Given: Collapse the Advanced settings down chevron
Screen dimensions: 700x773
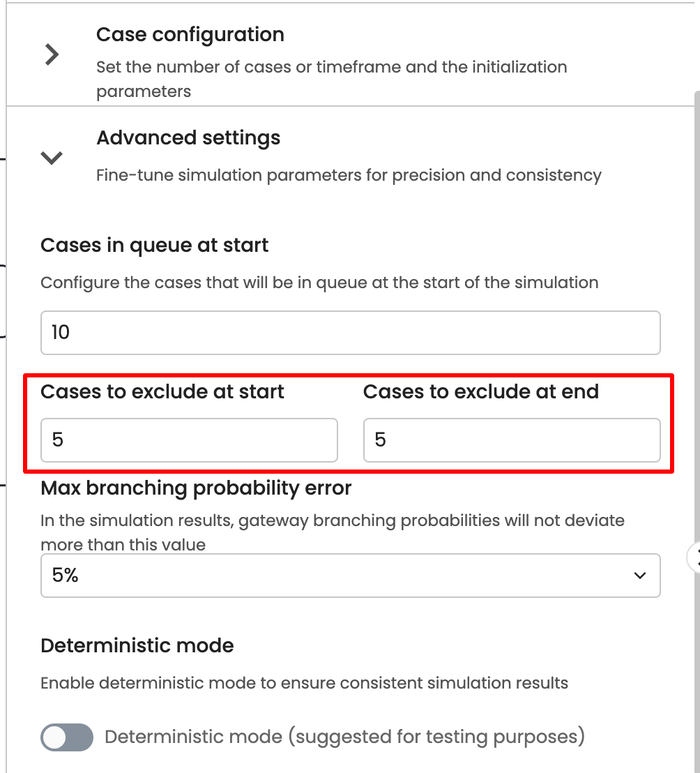Looking at the screenshot, I should [x=52, y=158].
